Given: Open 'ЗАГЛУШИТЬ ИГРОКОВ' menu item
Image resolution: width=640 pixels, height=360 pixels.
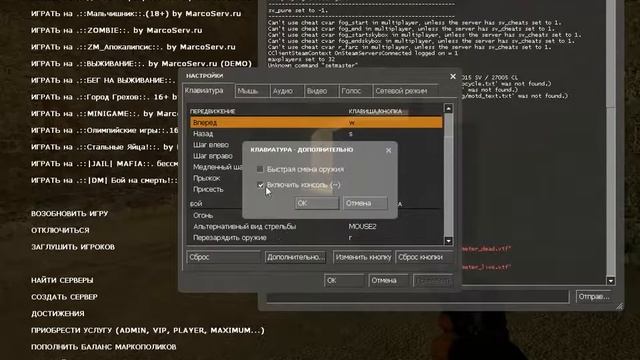Looking at the screenshot, I should tap(73, 247).
